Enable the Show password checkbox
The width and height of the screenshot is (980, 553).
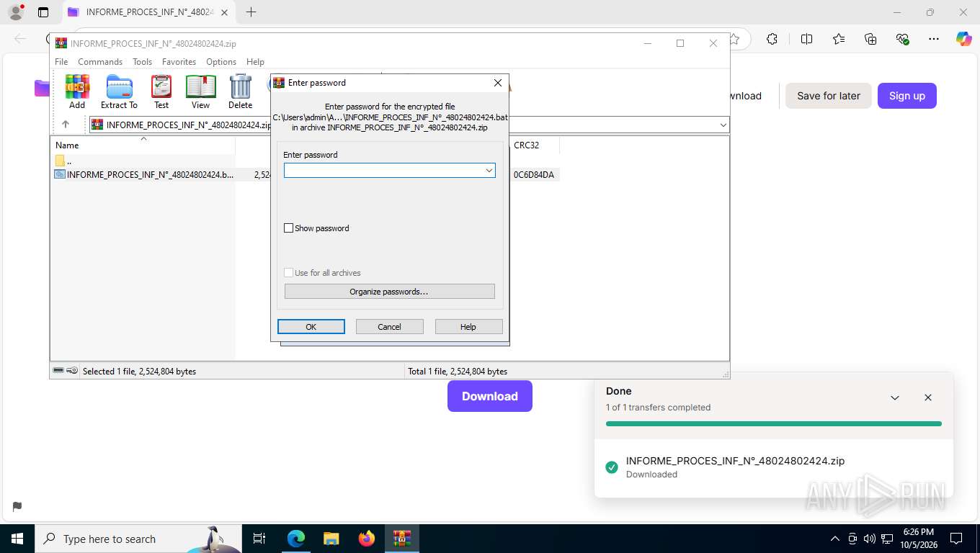coord(289,228)
